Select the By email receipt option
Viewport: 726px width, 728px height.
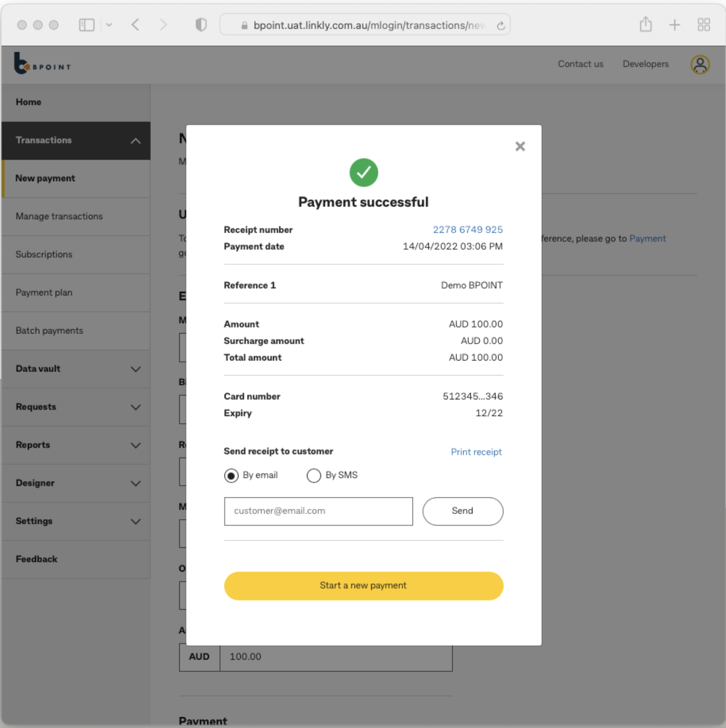[x=231, y=475]
